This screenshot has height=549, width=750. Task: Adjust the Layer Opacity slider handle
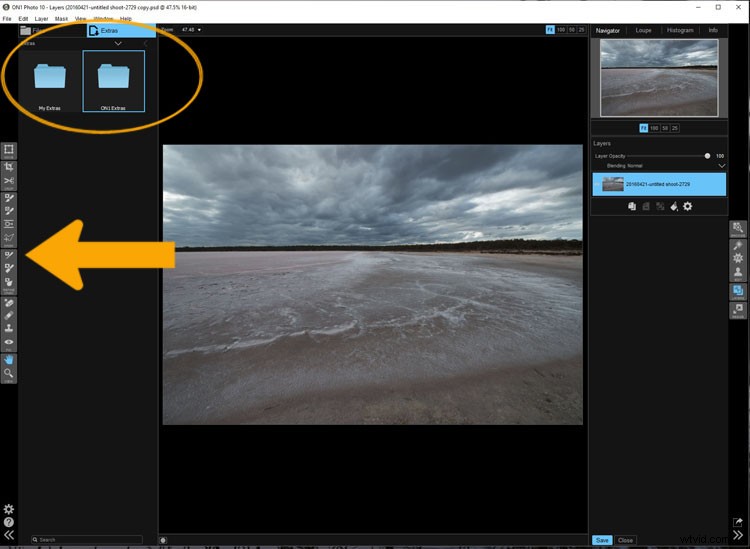(707, 156)
